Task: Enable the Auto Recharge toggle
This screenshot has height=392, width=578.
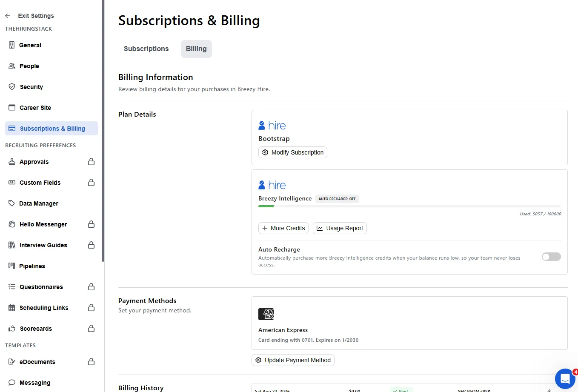Action: tap(551, 257)
